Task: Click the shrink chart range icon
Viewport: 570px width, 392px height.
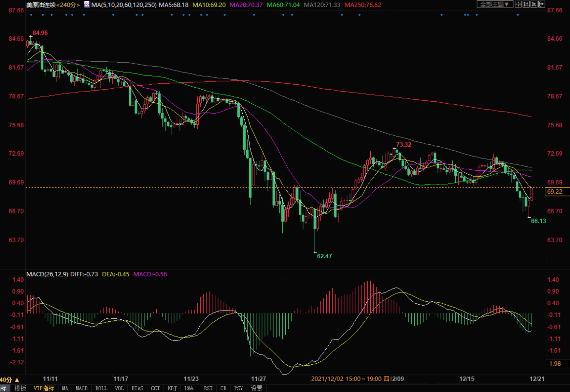Action: click(x=526, y=4)
